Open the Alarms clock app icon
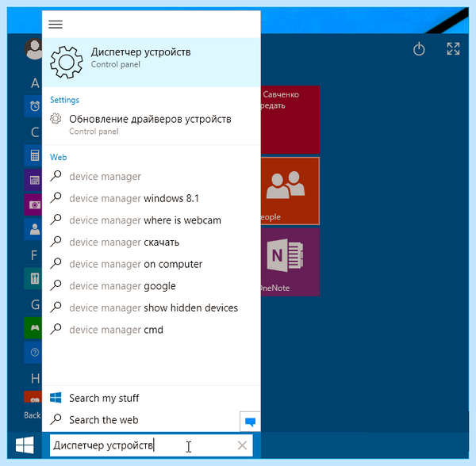 [33, 106]
